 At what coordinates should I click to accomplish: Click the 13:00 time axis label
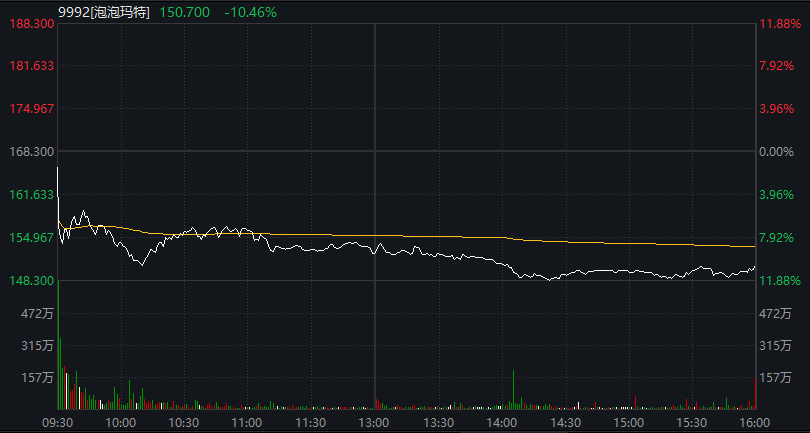374,422
